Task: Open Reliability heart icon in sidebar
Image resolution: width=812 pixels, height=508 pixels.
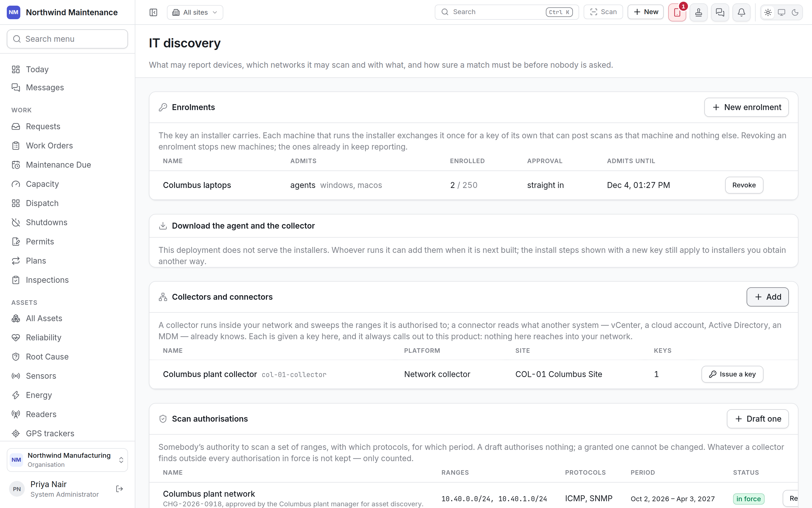Action: (16, 338)
